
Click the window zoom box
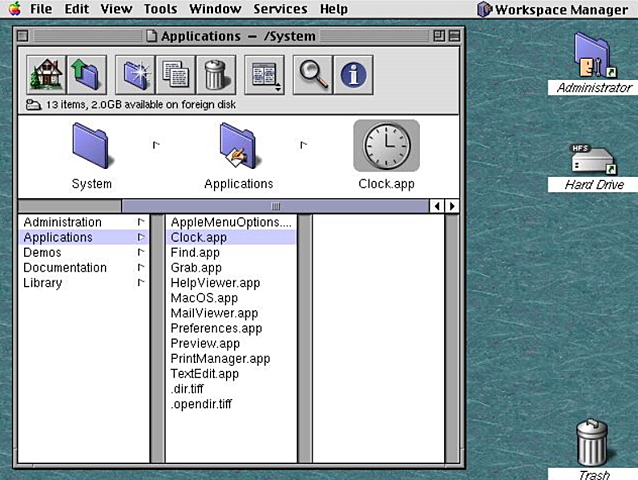point(439,36)
